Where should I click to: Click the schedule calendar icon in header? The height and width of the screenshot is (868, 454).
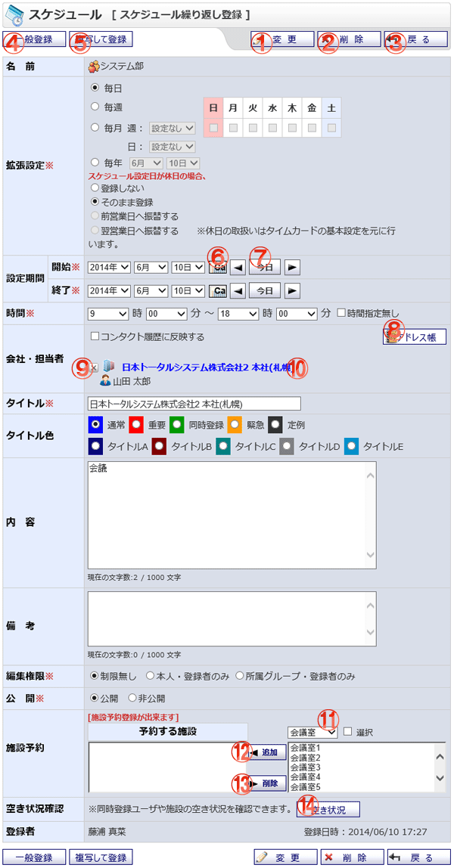(x=14, y=14)
